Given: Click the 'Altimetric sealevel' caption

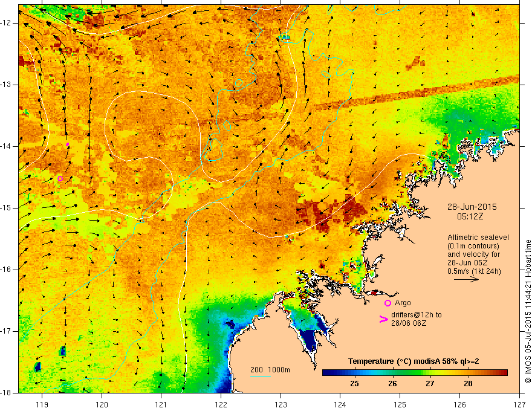Looking at the screenshot, I should coord(478,238).
